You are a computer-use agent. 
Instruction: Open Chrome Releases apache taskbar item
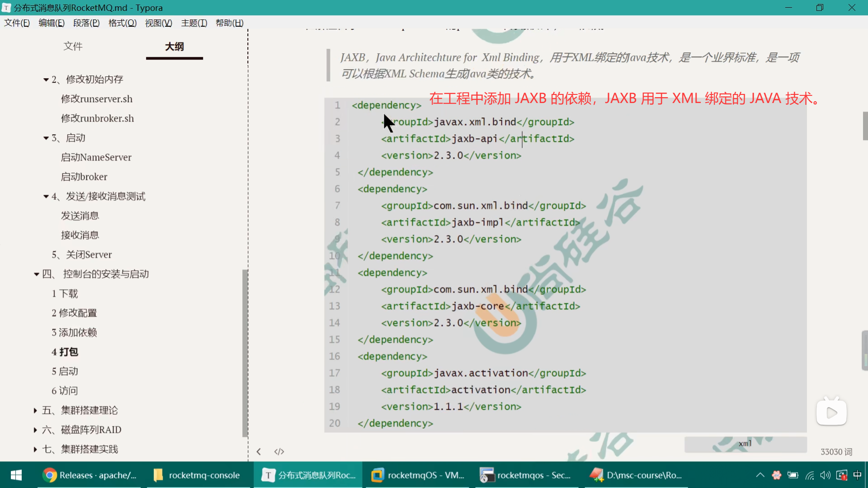click(x=90, y=475)
